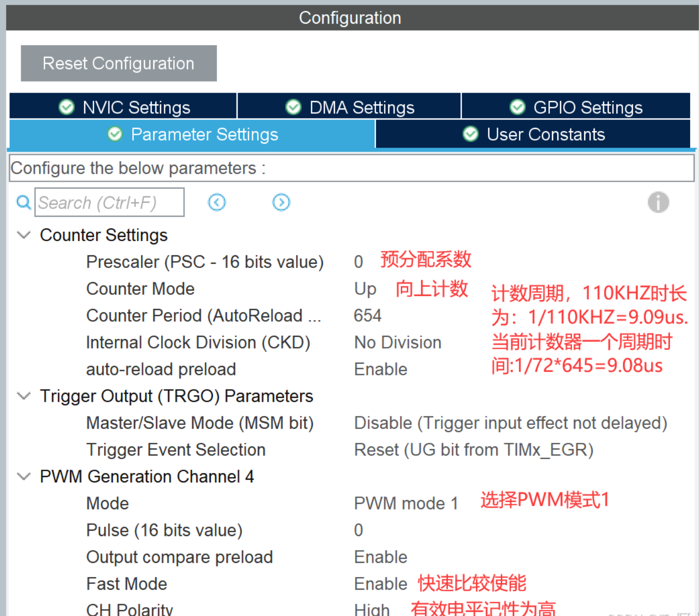This screenshot has height=616, width=699.
Task: Select the CH Polarity label
Action: click(x=130, y=609)
